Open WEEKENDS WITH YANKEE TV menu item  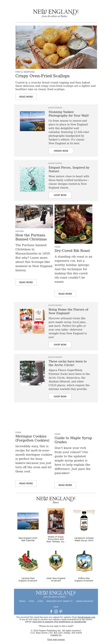[x=59, y=601]
